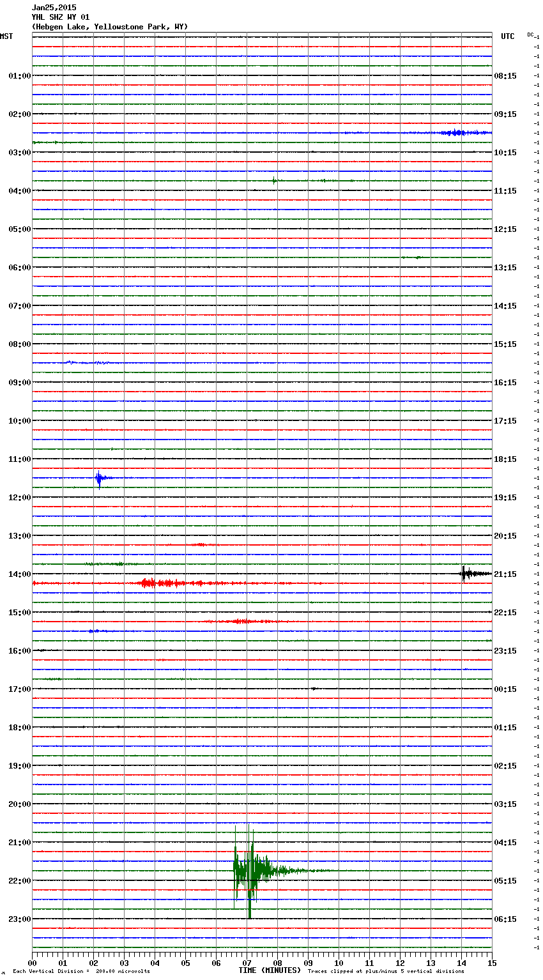Select the 22:00 MST row label
The image size is (543, 980).
tap(20, 881)
